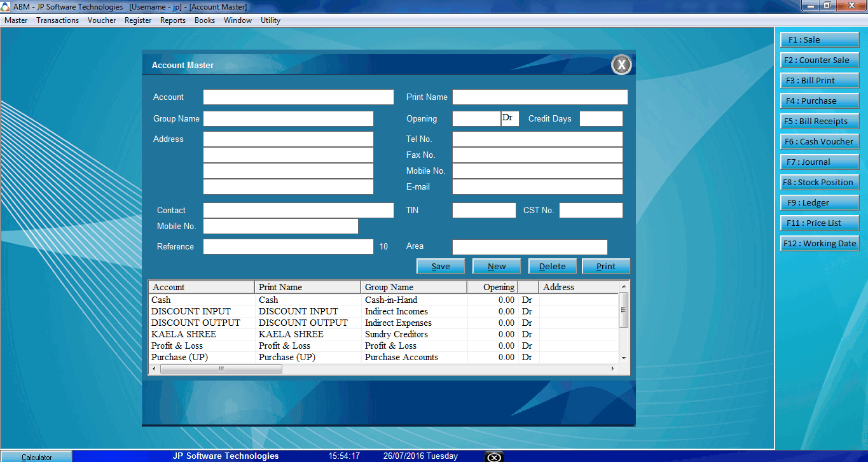The image size is (868, 462).
Task: Click the ABM app icon in title bar
Action: pyautogui.click(x=6, y=6)
